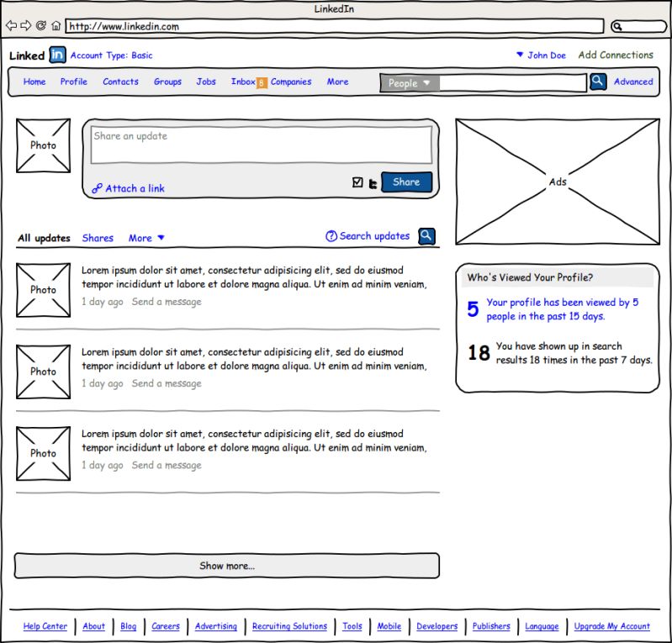Click the Search updates help icon
672x643 pixels.
click(x=331, y=236)
